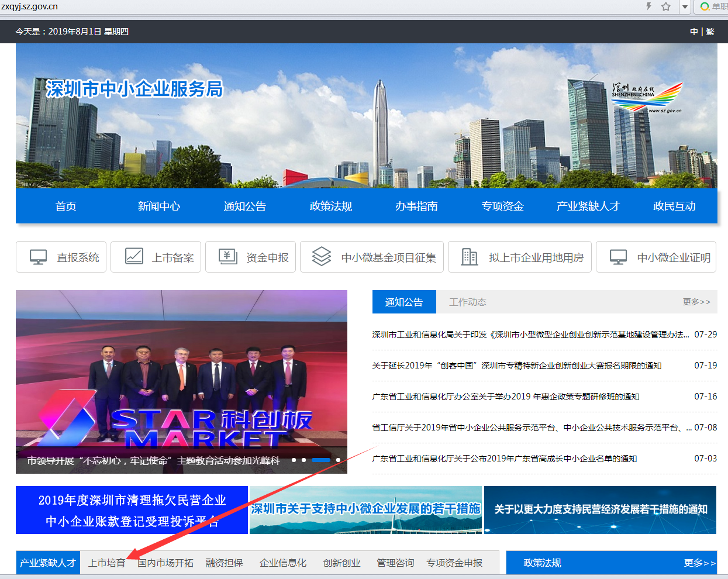The width and height of the screenshot is (728, 579).
Task: Expand 更多>> in the 通知公告 panel
Action: tap(696, 302)
